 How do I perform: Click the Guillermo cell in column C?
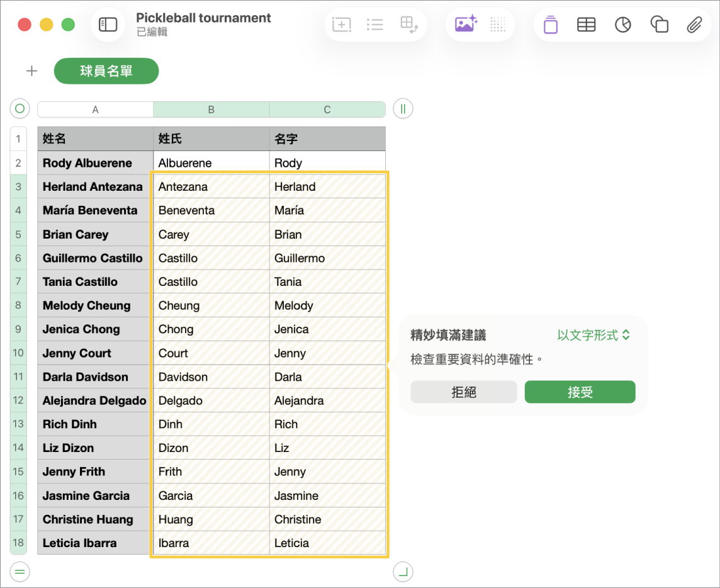coord(327,257)
